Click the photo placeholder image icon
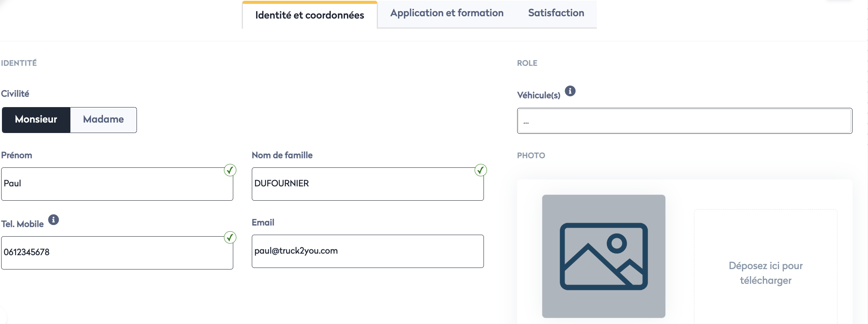 pos(603,256)
